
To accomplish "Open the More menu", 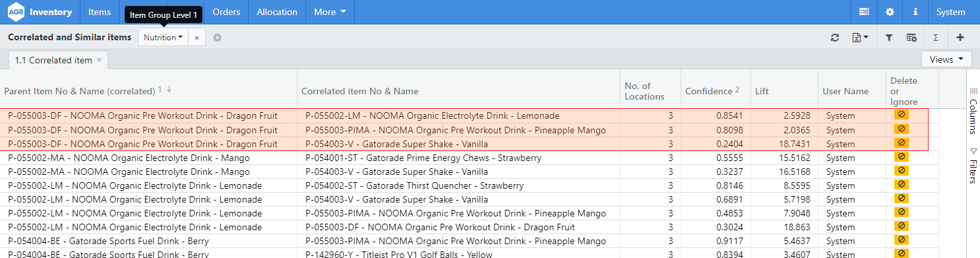I will coord(330,12).
